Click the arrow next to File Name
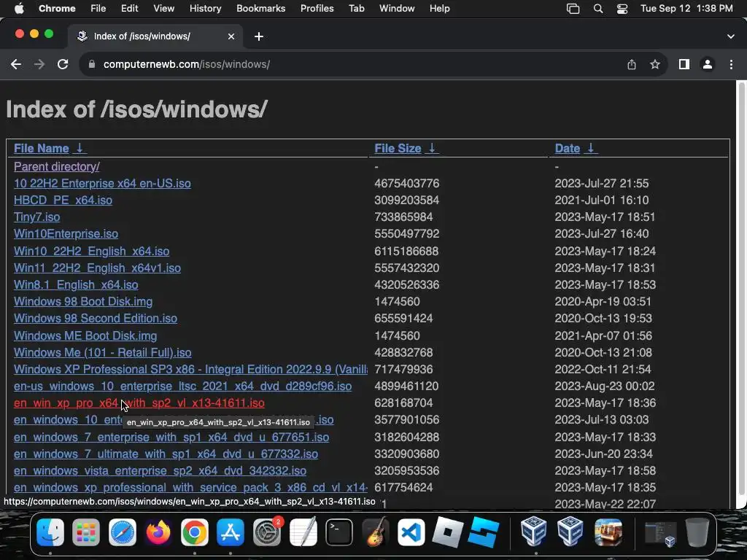The height and width of the screenshot is (560, 747). [x=80, y=149]
